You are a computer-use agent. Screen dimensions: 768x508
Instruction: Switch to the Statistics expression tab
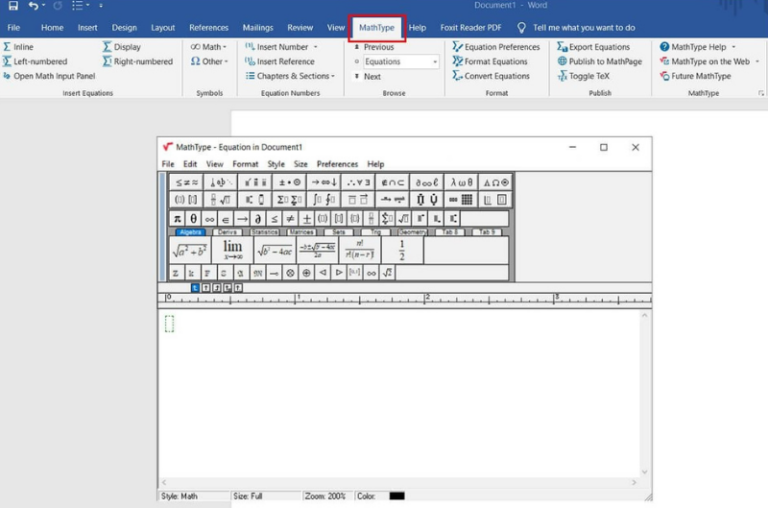264,232
